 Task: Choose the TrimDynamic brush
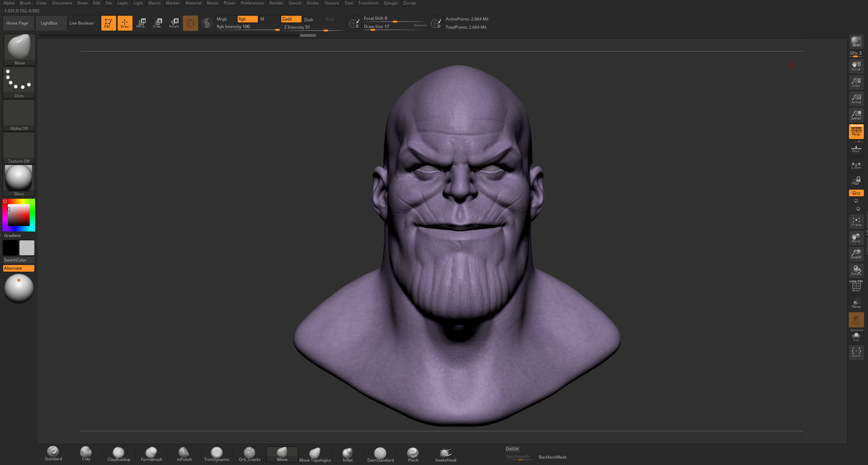[217, 454]
